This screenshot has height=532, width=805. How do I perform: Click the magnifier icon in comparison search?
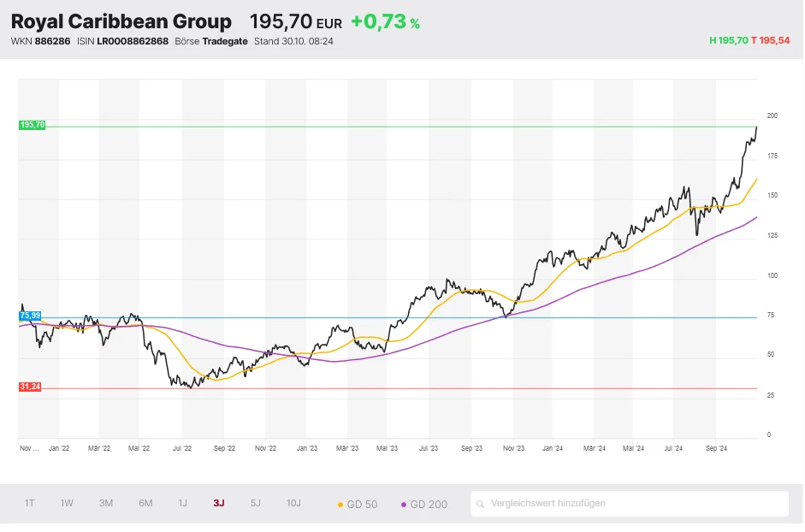pos(482,504)
